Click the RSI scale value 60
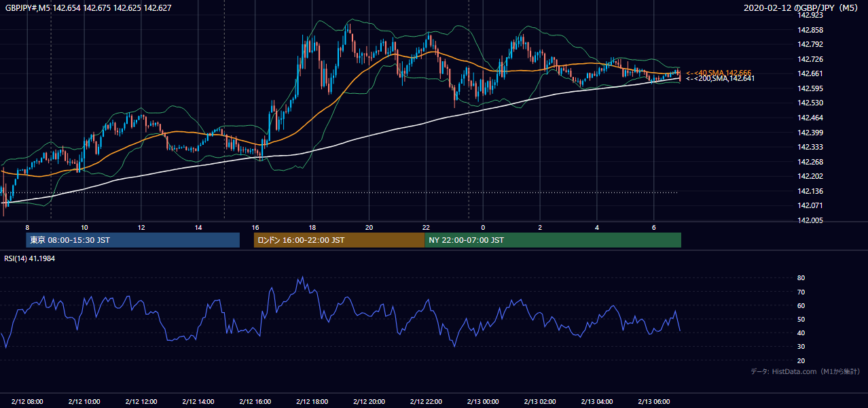868x408 pixels. pyautogui.click(x=801, y=306)
